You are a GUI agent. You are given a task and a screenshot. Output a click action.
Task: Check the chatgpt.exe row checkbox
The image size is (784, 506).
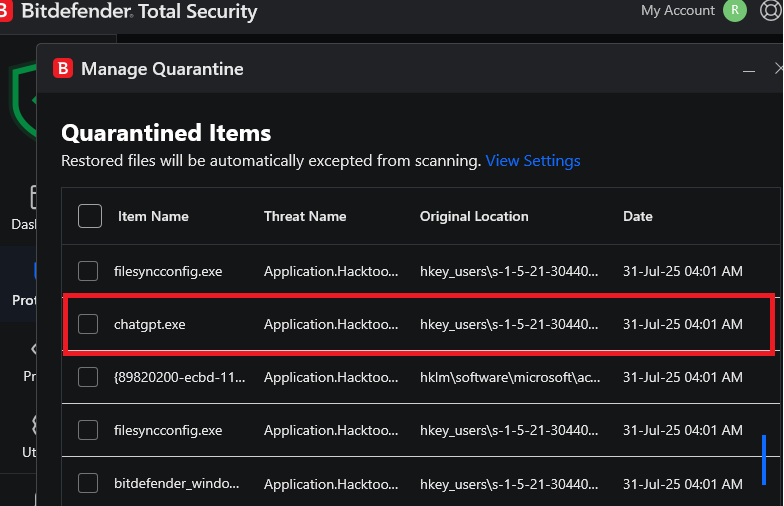(x=88, y=324)
